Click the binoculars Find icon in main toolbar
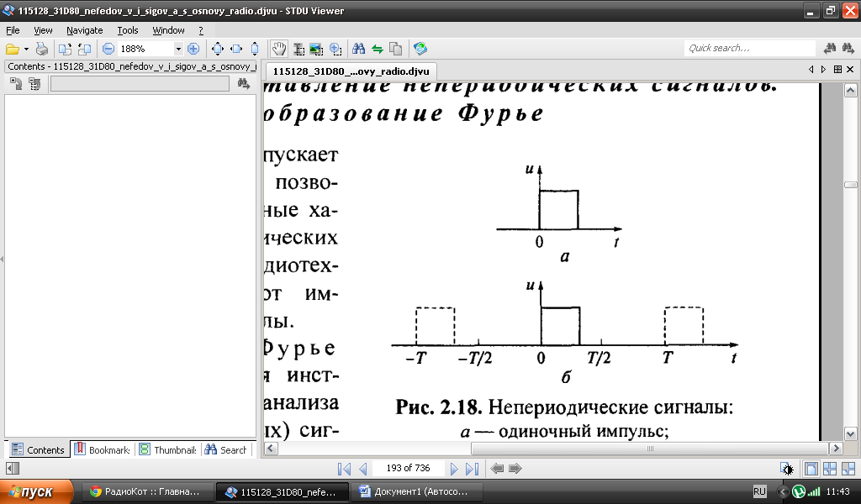The image size is (861, 504). (358, 49)
